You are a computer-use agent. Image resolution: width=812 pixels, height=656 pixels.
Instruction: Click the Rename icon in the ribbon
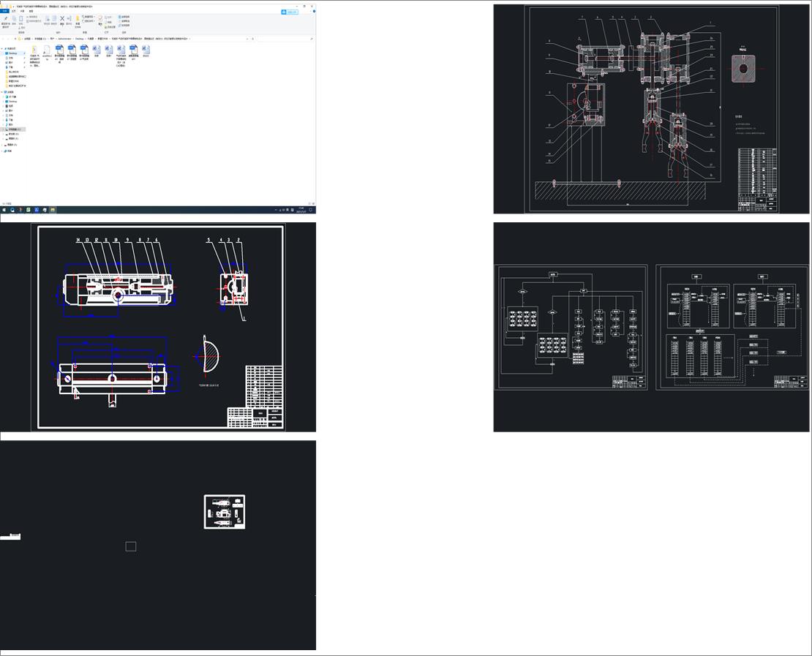(x=69, y=20)
